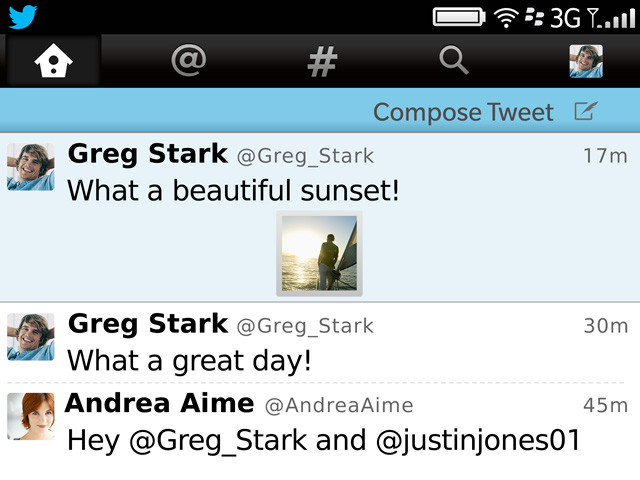Open the sunset photo thumbnail
The width and height of the screenshot is (640, 480).
pos(319,253)
